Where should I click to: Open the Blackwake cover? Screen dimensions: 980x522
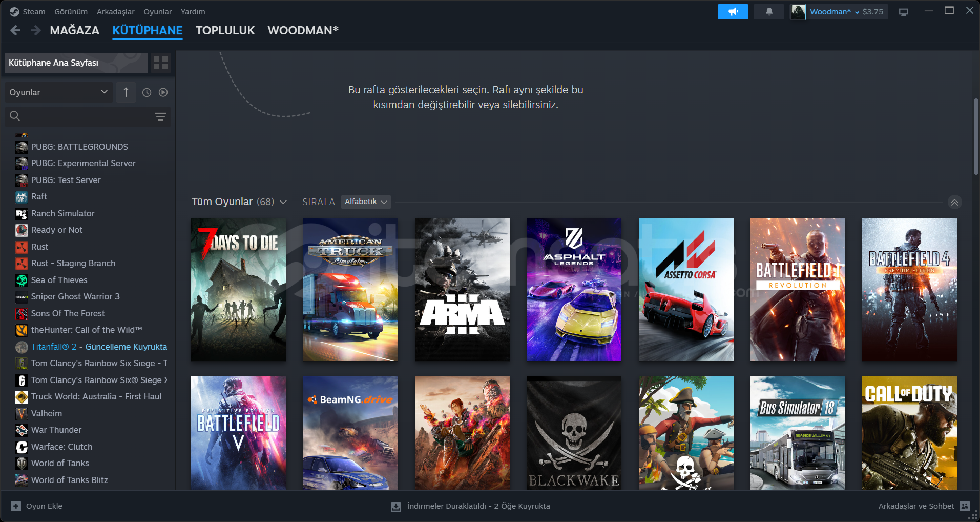click(574, 433)
